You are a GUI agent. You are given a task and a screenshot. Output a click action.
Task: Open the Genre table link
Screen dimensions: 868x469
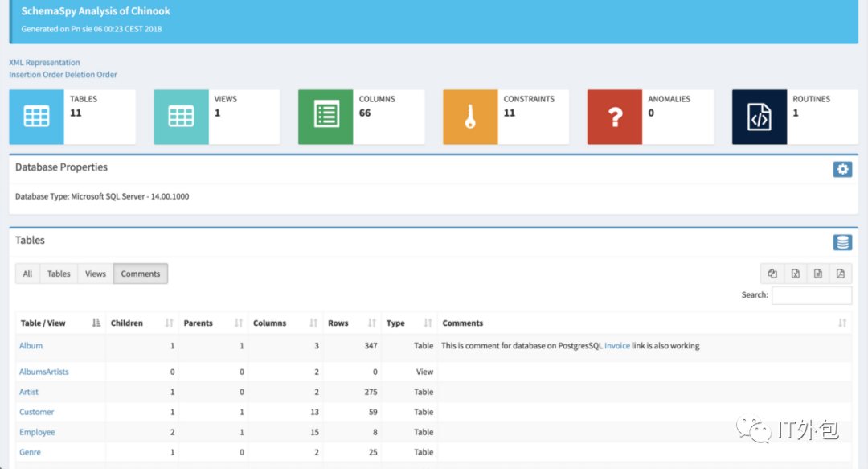click(x=30, y=452)
